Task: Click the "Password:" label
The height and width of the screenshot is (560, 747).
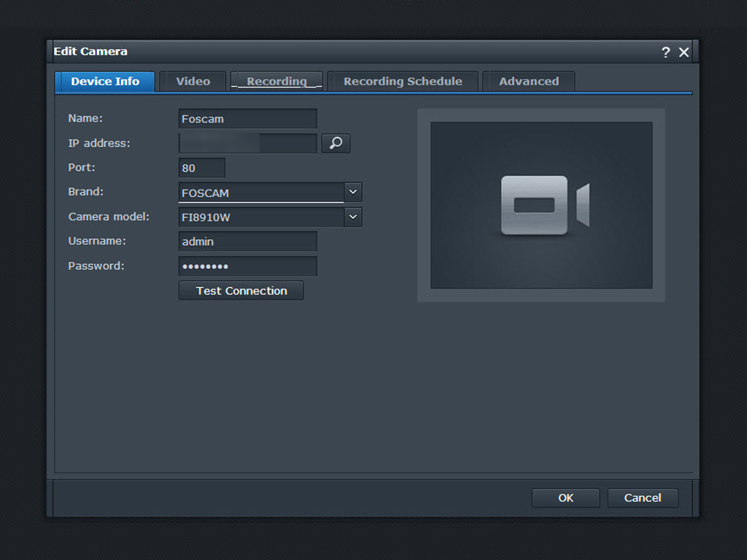Action: [96, 265]
